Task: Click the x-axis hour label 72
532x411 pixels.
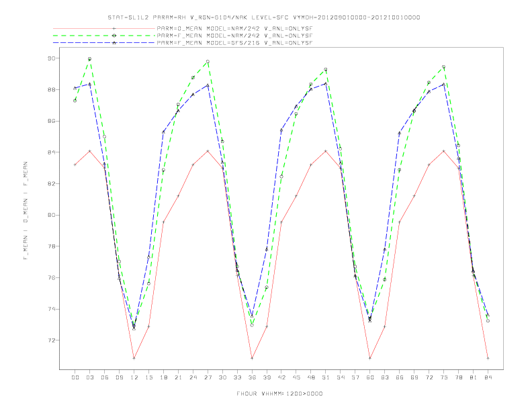Action: coord(429,377)
